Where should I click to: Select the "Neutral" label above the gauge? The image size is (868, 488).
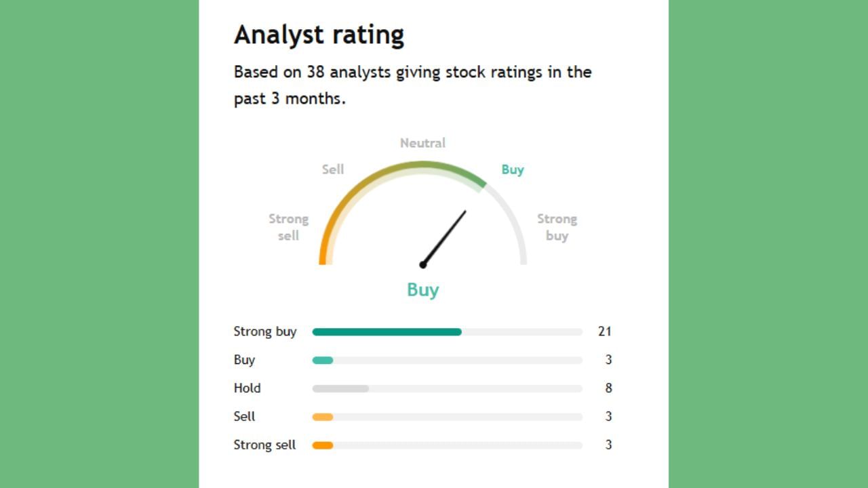pos(422,143)
